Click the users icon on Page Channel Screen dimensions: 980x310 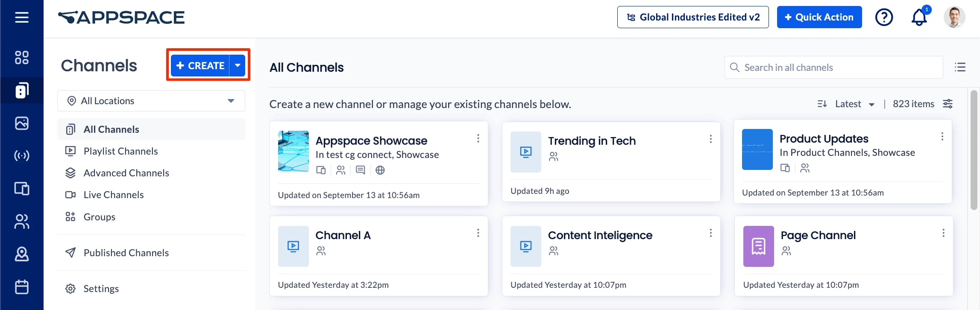click(x=786, y=251)
